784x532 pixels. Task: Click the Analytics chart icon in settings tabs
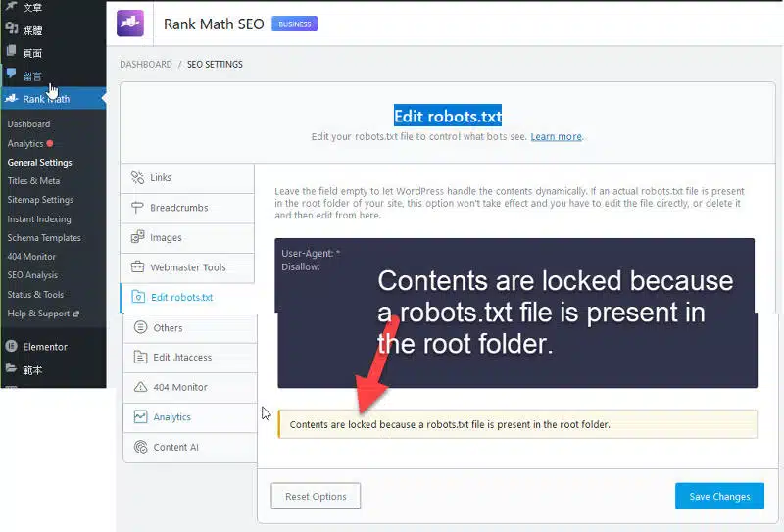(140, 416)
